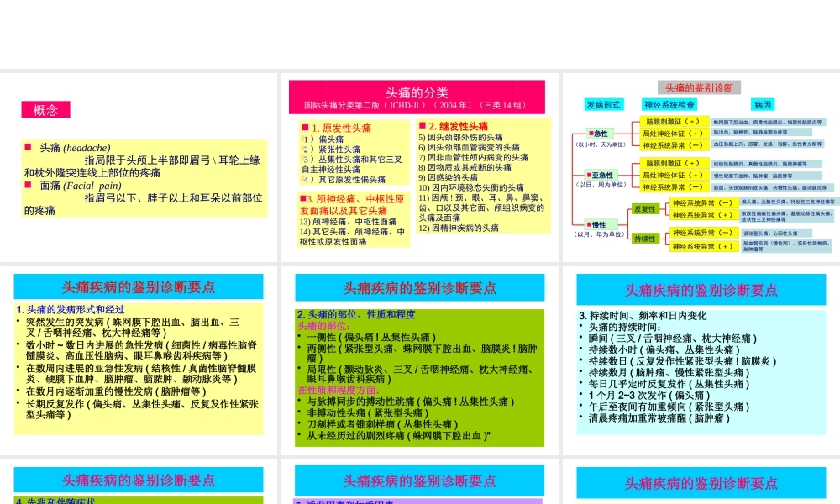Click list item 12) 因精神疾病的头痛
840x504 pixels.
tap(459, 228)
